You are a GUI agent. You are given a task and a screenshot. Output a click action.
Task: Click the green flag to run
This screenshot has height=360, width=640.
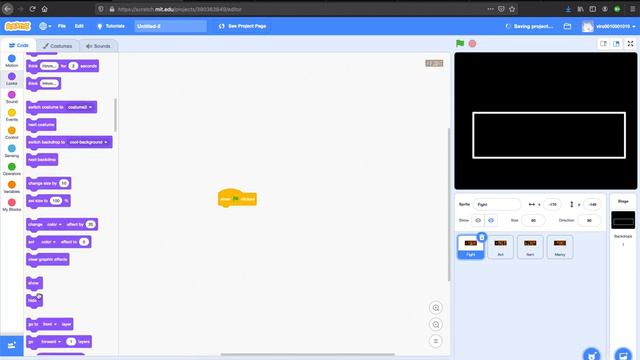tap(460, 43)
